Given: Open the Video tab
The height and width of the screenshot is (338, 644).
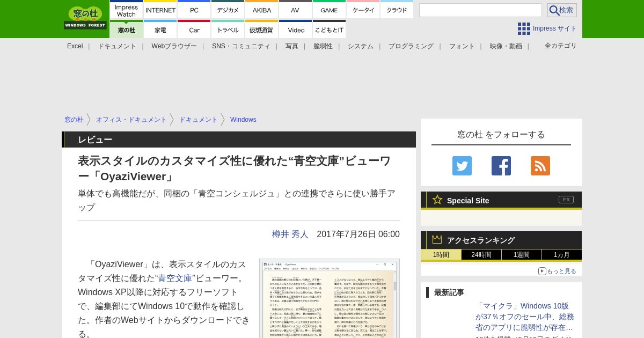Looking at the screenshot, I should point(295,30).
